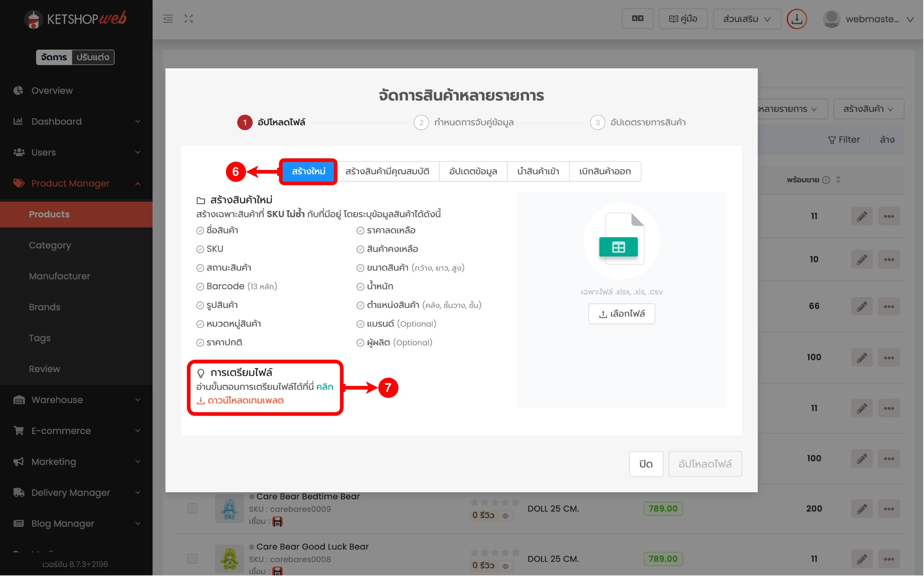Image resolution: width=924 pixels, height=576 pixels.
Task: Tick the checkbox for Care Bear Bedtime Bear
Action: (x=192, y=508)
